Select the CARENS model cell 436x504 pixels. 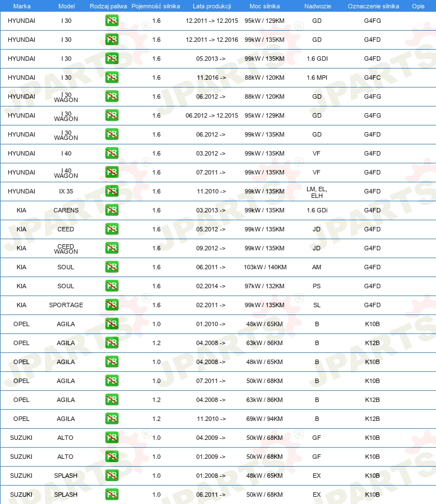point(66,210)
